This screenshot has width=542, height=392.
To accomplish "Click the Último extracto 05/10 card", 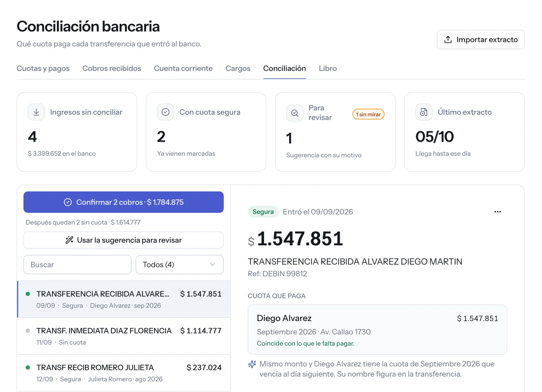I will [x=464, y=132].
